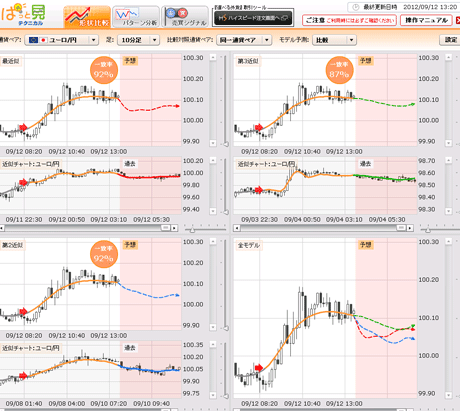Click the up arrow of chart starting 09/08 01:40

[213, 344]
